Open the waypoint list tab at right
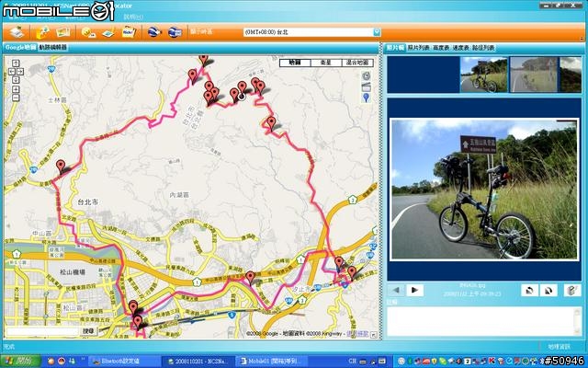588x368 pixels. pyautogui.click(x=483, y=48)
